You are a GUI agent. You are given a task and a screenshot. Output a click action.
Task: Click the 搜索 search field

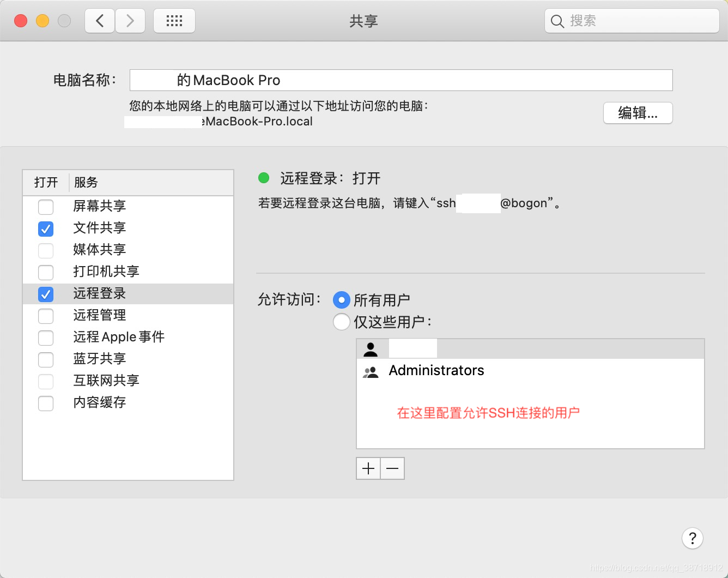click(632, 21)
